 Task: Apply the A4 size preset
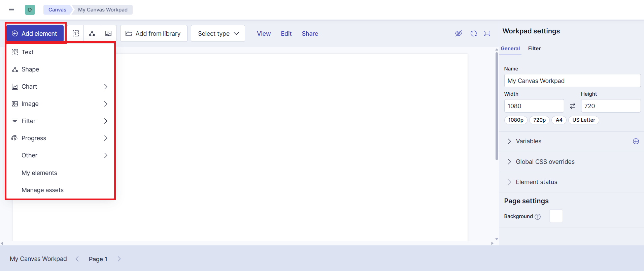[559, 120]
